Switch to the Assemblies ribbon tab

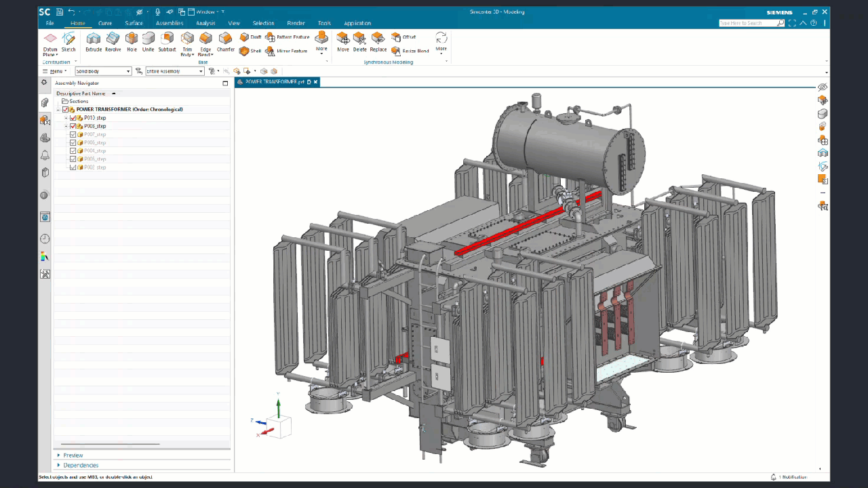point(170,23)
